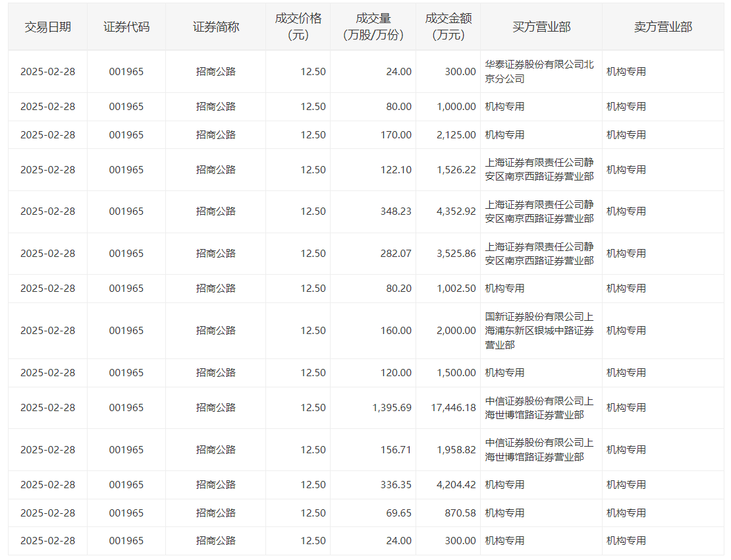Click 机构专用 seller in the 2,125.00 row
731x560 pixels.
[x=626, y=135]
